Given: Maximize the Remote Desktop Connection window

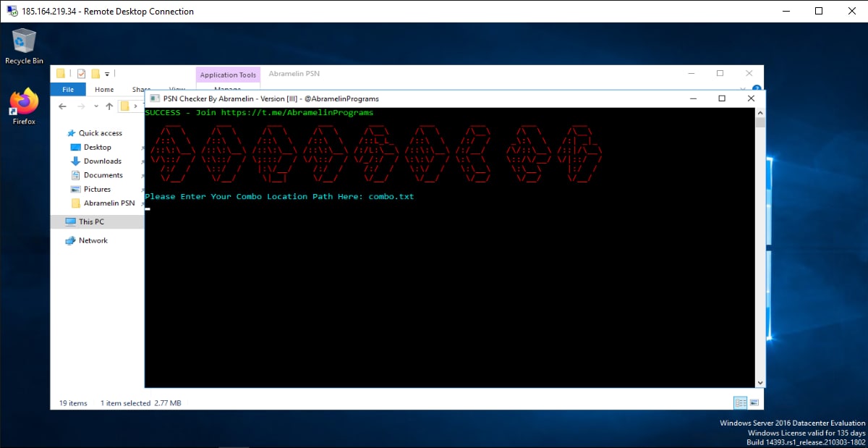Looking at the screenshot, I should [819, 11].
